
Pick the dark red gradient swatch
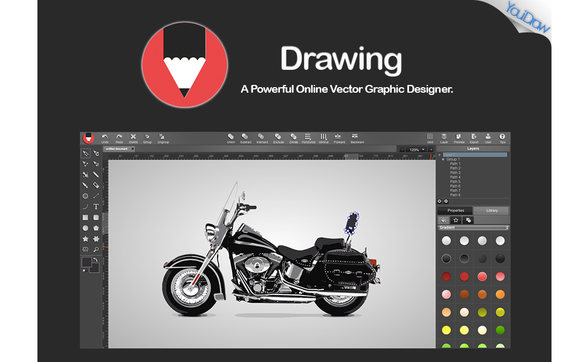click(x=446, y=276)
